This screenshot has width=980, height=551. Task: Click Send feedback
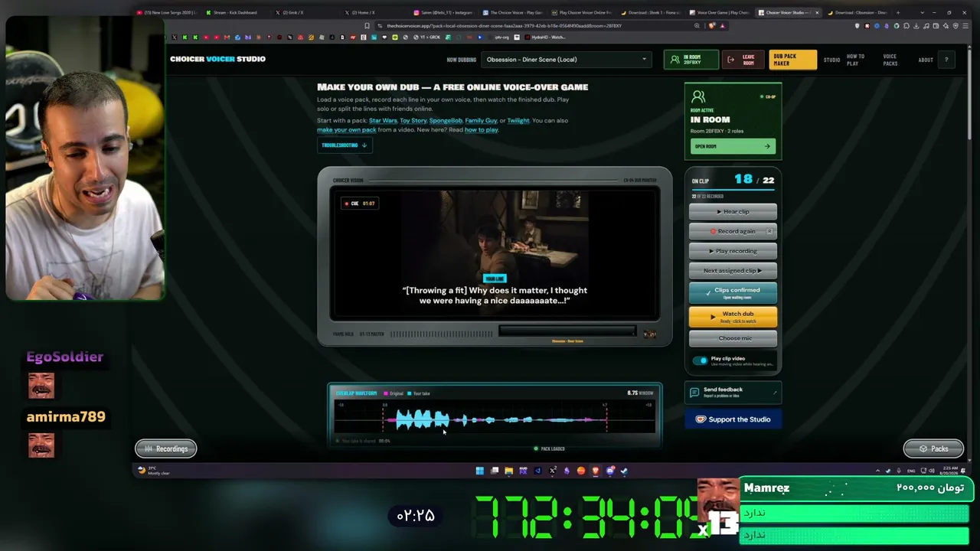click(x=733, y=392)
